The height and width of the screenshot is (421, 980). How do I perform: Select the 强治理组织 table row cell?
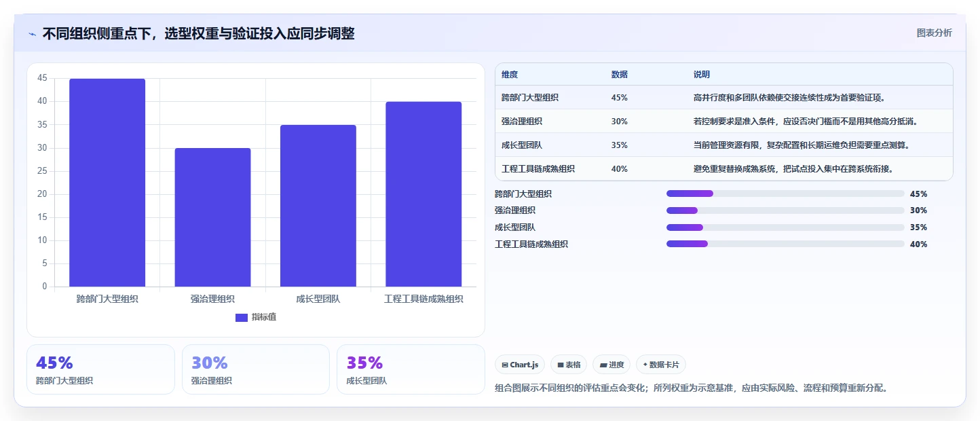coord(522,122)
